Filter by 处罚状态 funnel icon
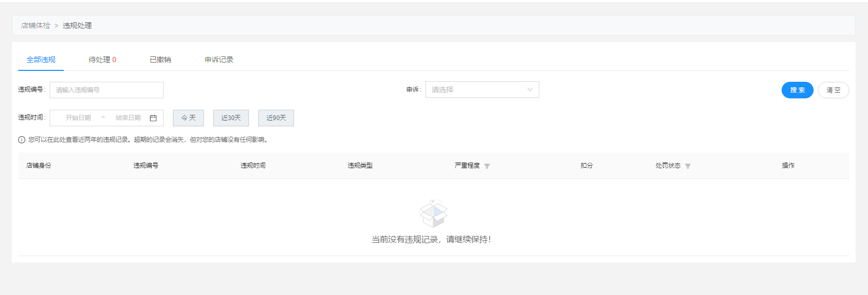 (688, 166)
